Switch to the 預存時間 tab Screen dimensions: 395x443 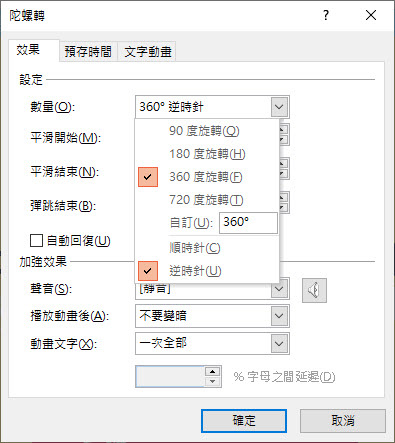pos(88,52)
